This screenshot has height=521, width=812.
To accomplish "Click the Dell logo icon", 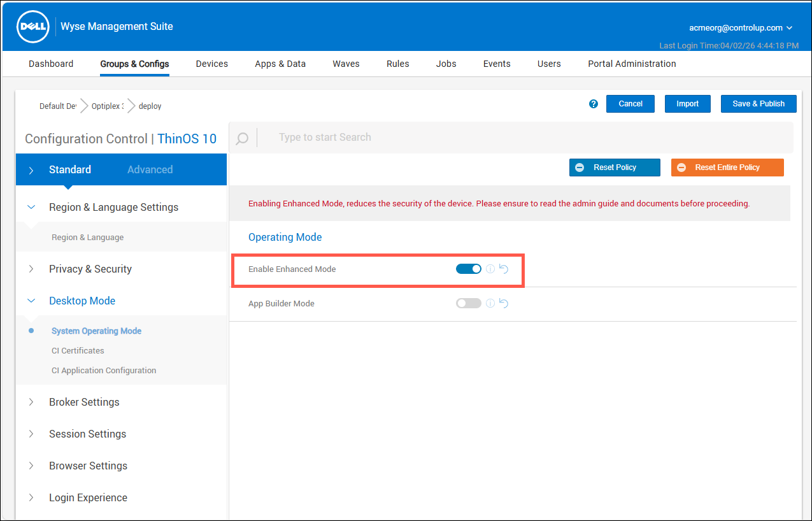I will tap(33, 27).
